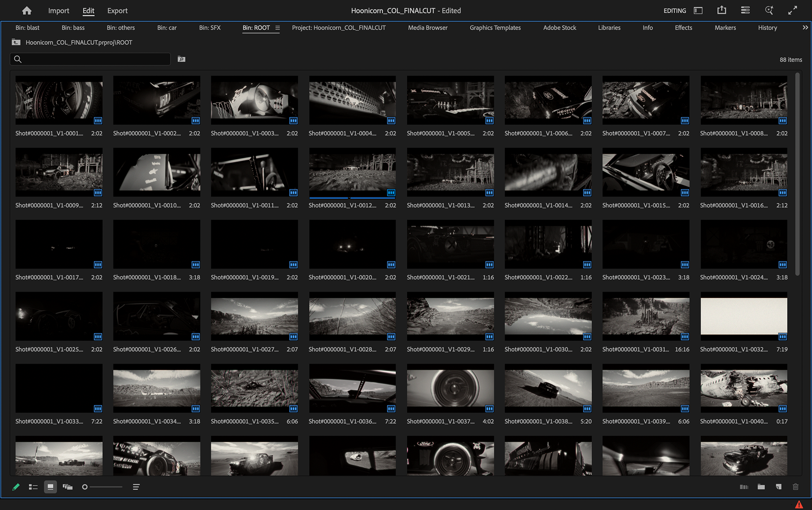Image resolution: width=812 pixels, height=510 pixels.
Task: Click the bin search field
Action: click(x=90, y=59)
